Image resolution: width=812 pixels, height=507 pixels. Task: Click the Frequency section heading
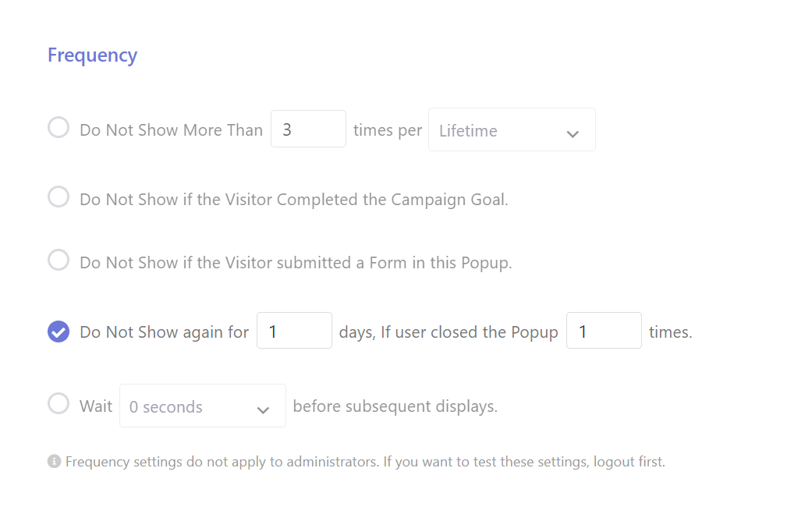click(x=92, y=55)
